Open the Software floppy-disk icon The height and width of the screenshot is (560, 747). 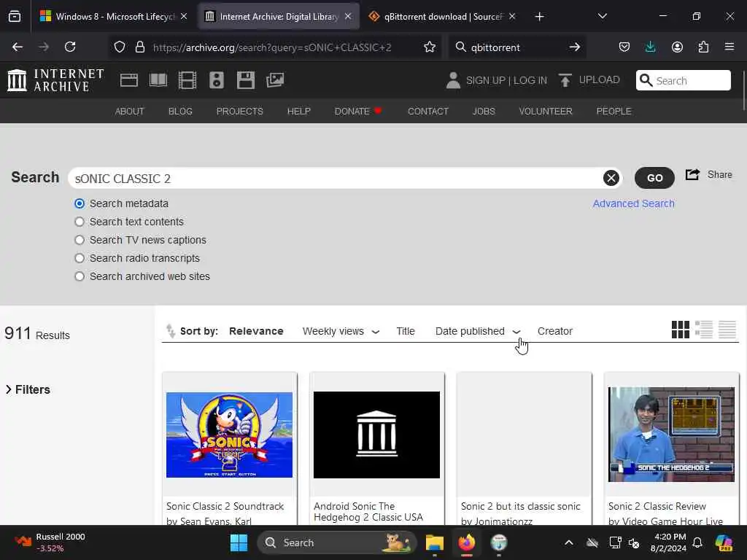point(246,80)
